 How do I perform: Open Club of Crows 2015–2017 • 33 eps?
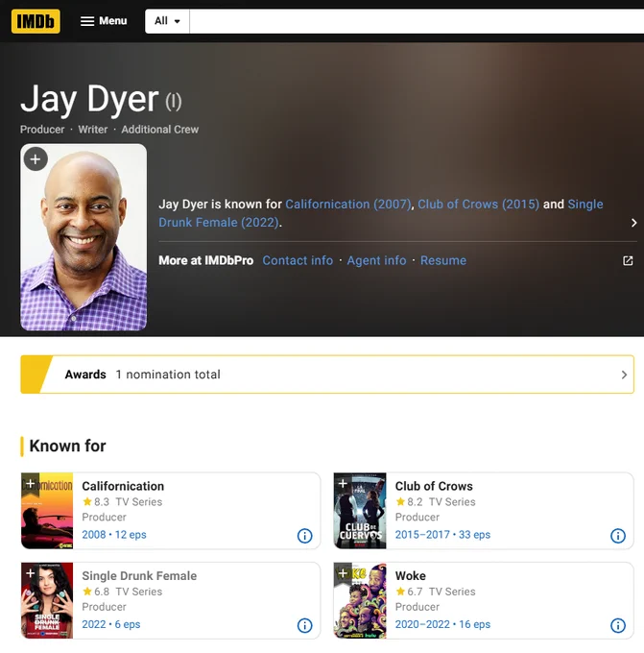[x=442, y=534]
